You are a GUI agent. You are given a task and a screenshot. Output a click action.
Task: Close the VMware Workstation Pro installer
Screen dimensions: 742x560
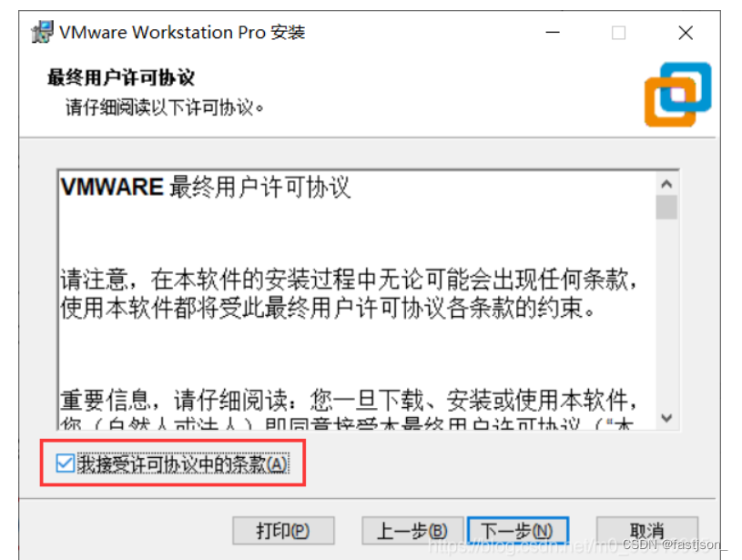[686, 33]
